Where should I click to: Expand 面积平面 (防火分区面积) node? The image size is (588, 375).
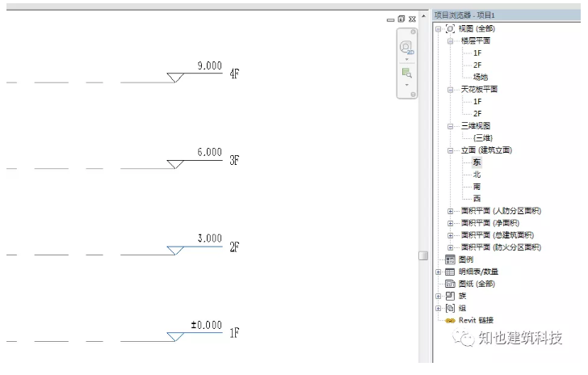coord(451,248)
